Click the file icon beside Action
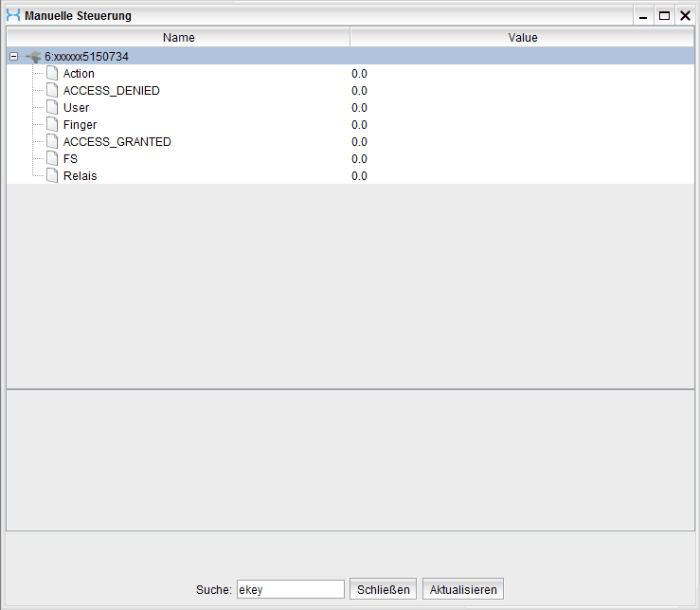 point(52,74)
